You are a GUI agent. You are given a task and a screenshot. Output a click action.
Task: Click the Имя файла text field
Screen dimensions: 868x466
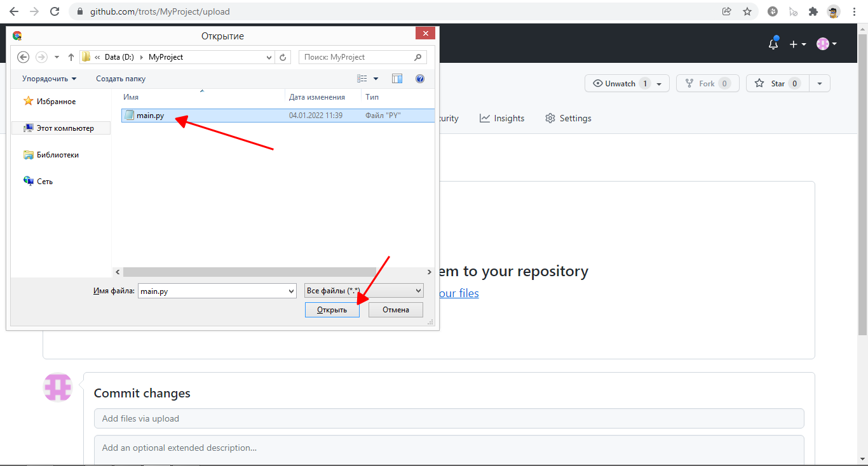212,291
